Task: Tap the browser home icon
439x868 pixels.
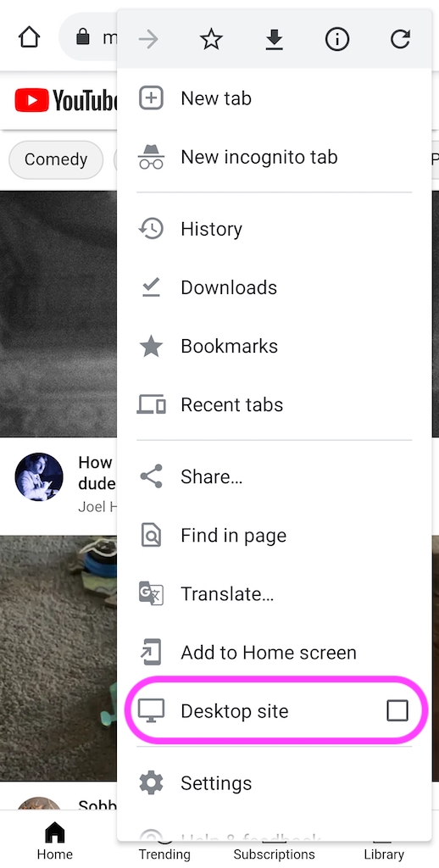Action: point(29,38)
